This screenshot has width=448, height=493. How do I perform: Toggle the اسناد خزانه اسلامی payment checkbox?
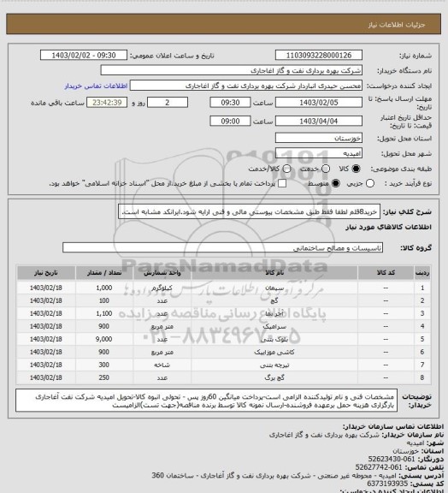pyautogui.click(x=282, y=183)
